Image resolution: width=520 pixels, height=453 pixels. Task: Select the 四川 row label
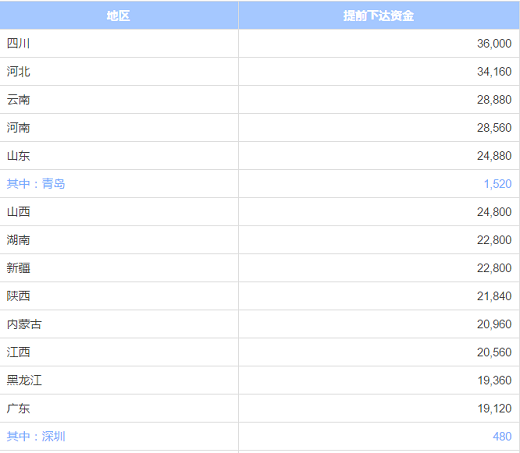pos(18,43)
